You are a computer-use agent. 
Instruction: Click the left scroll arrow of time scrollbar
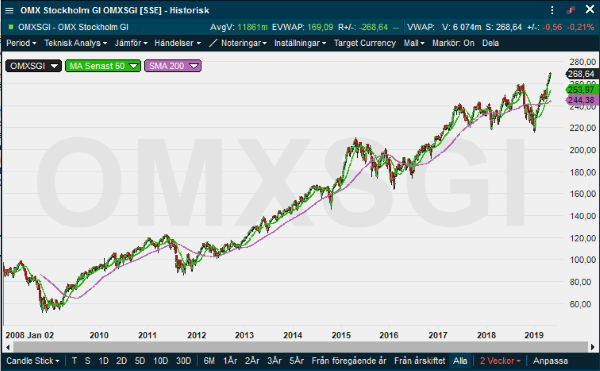point(8,347)
